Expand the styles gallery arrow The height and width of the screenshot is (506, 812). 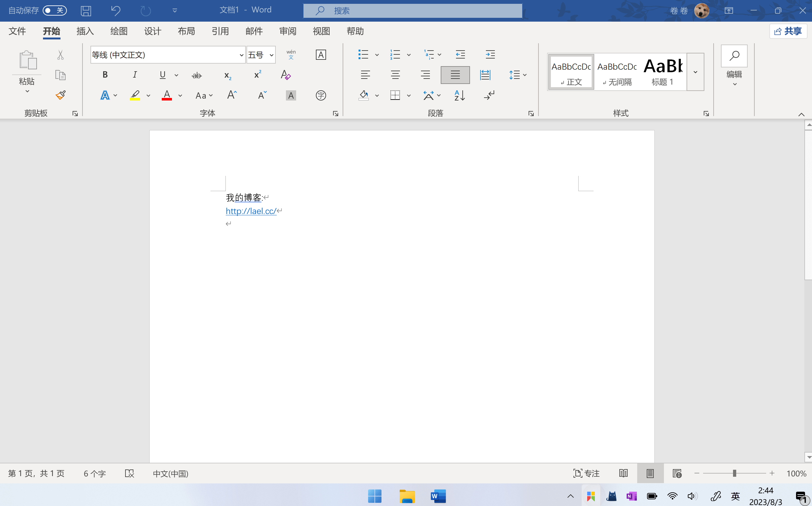(695, 72)
